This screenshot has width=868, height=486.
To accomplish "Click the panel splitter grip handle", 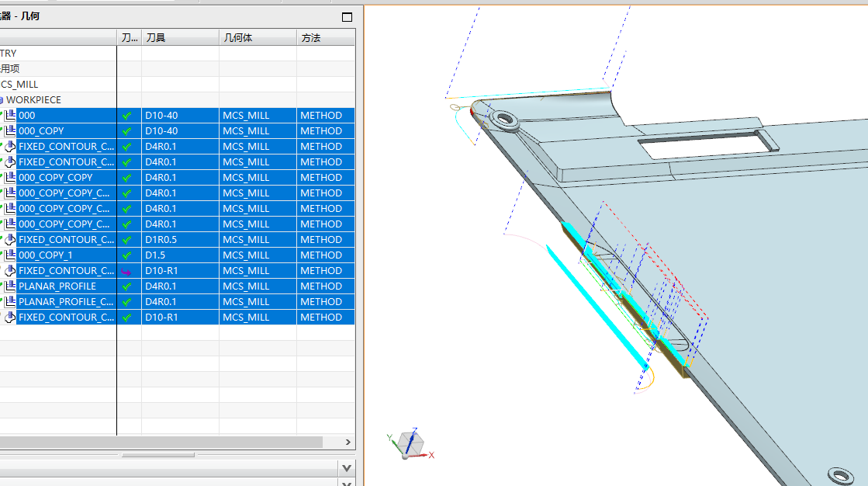I will pos(158,455).
